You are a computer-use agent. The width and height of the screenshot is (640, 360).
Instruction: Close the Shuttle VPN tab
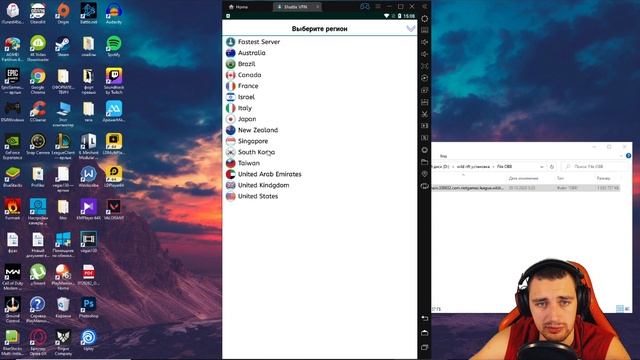click(x=317, y=7)
